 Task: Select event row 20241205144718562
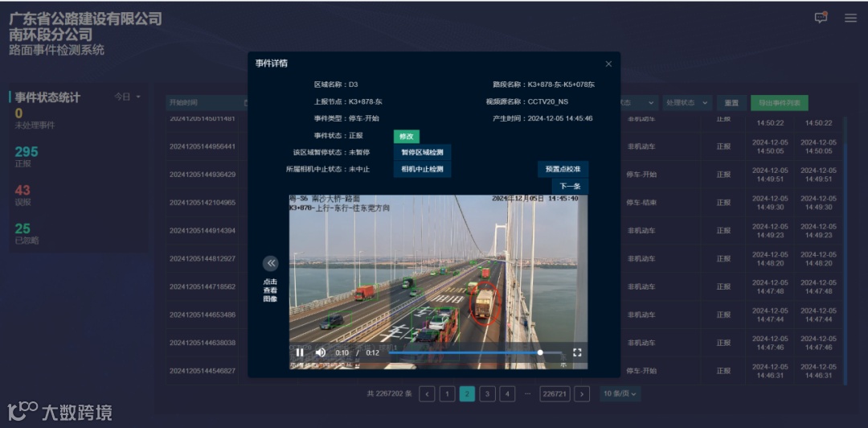(203, 286)
